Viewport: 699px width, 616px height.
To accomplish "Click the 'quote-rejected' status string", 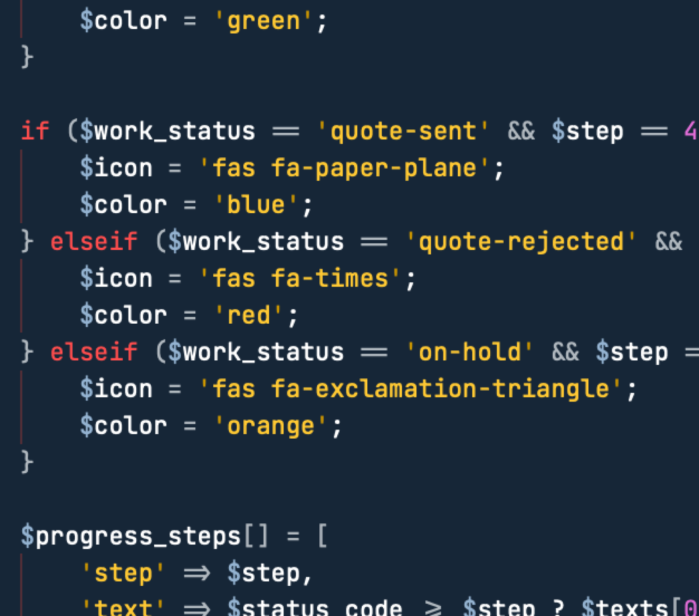I will pos(521,242).
